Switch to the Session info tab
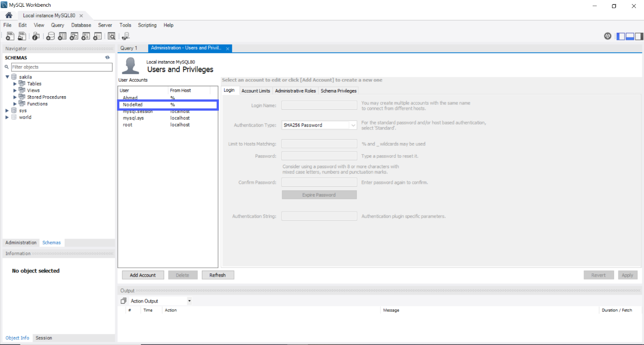 pos(44,338)
